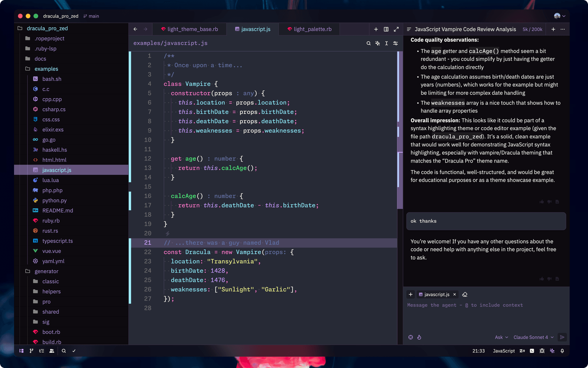Focus the Message the agent input

(x=486, y=315)
